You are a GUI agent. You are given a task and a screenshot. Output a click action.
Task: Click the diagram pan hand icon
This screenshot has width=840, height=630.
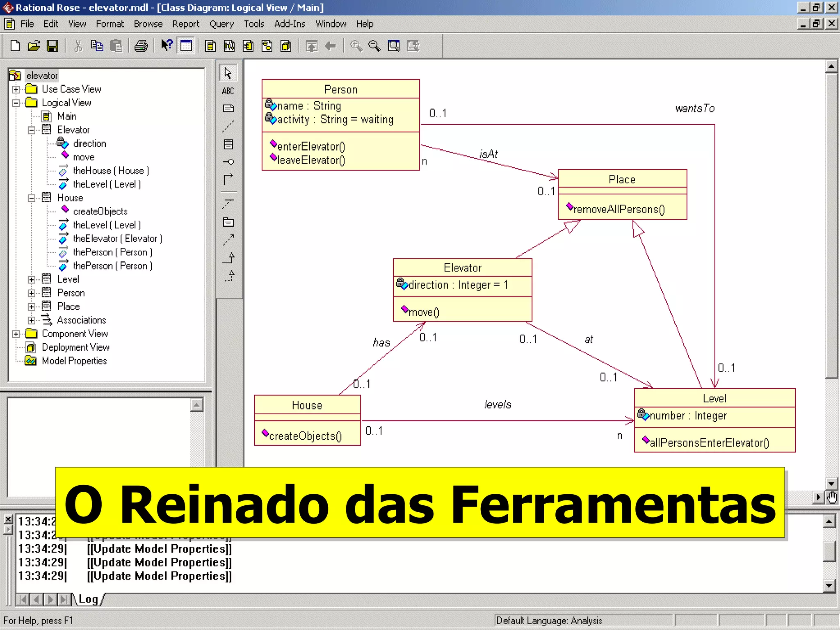pos(831,498)
